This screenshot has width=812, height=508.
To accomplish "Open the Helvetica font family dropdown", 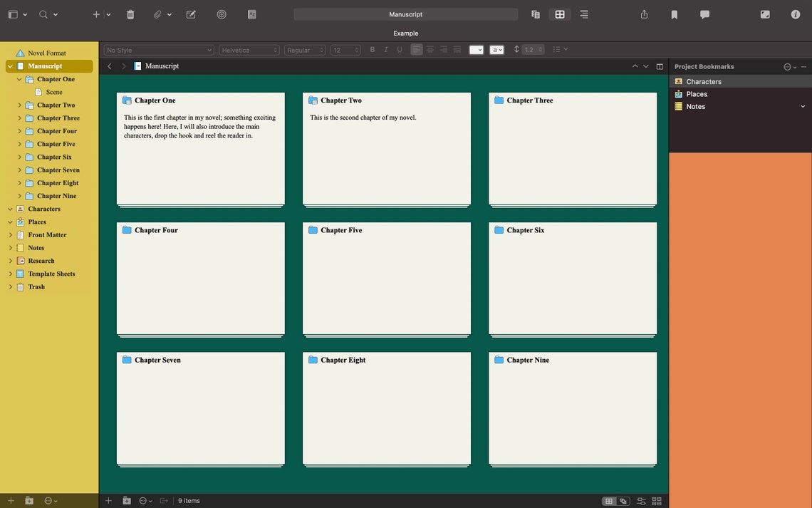I will [x=249, y=50].
